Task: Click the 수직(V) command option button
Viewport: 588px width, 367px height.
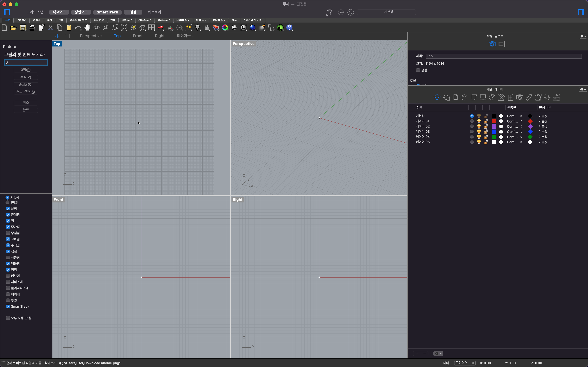Action: [26, 77]
